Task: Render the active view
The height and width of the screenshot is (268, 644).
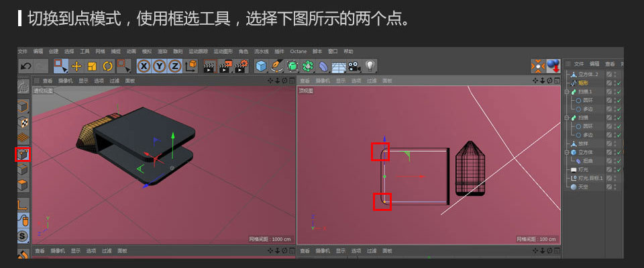Action: [210, 66]
